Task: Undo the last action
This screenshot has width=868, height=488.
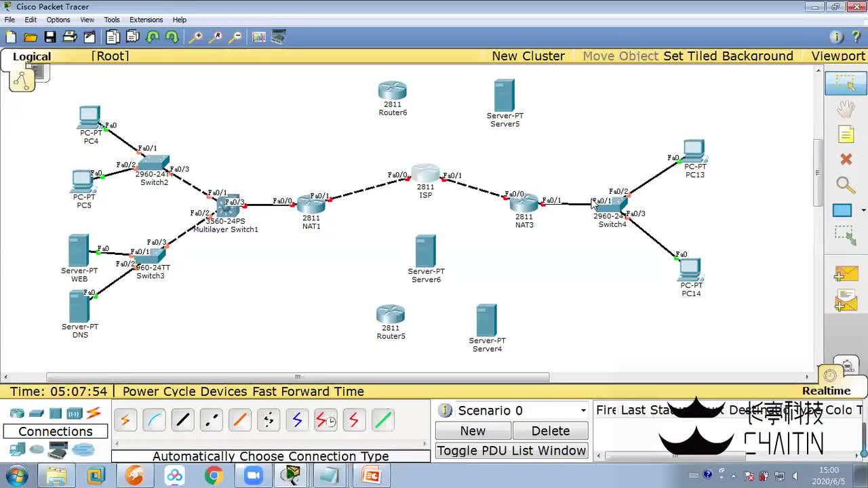Action: pyautogui.click(x=153, y=37)
